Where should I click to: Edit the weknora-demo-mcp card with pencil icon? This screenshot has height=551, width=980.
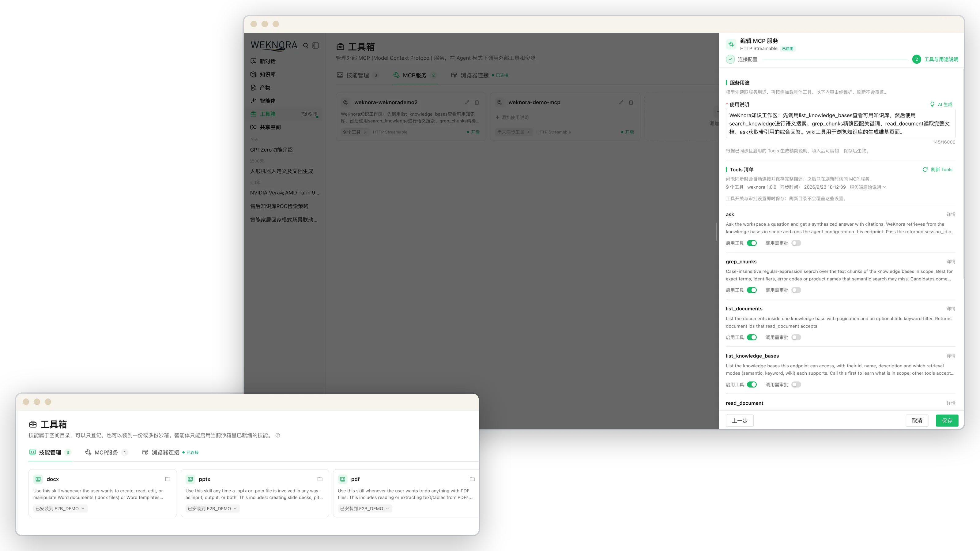[621, 102]
